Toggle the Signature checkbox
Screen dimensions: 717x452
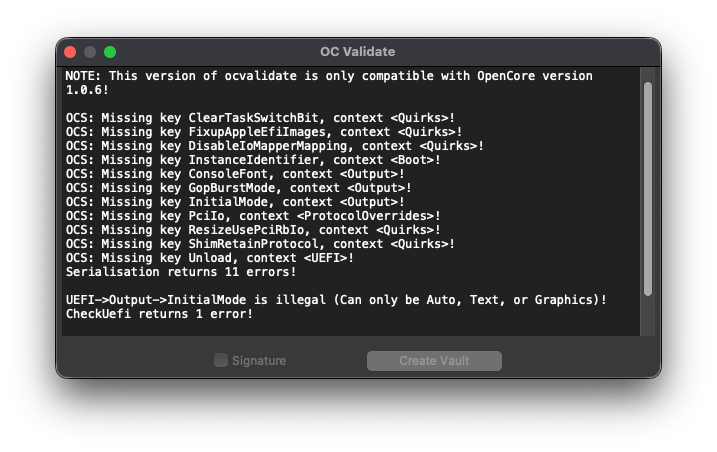pyautogui.click(x=221, y=361)
